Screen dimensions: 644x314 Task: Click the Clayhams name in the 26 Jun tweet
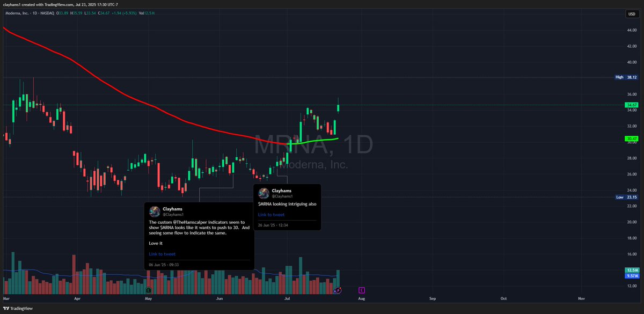[282, 191]
